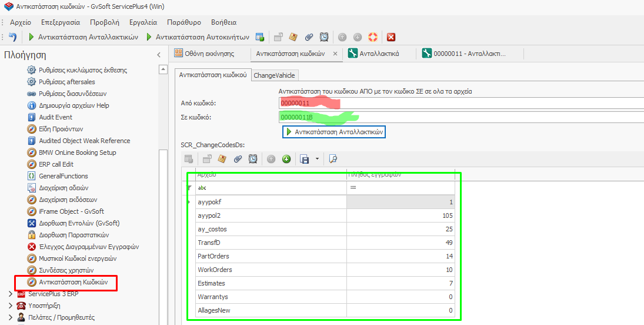Select the Αντικατάσταση κωδικού sub-tab
Image resolution: width=644 pixels, height=325 pixels.
213,75
